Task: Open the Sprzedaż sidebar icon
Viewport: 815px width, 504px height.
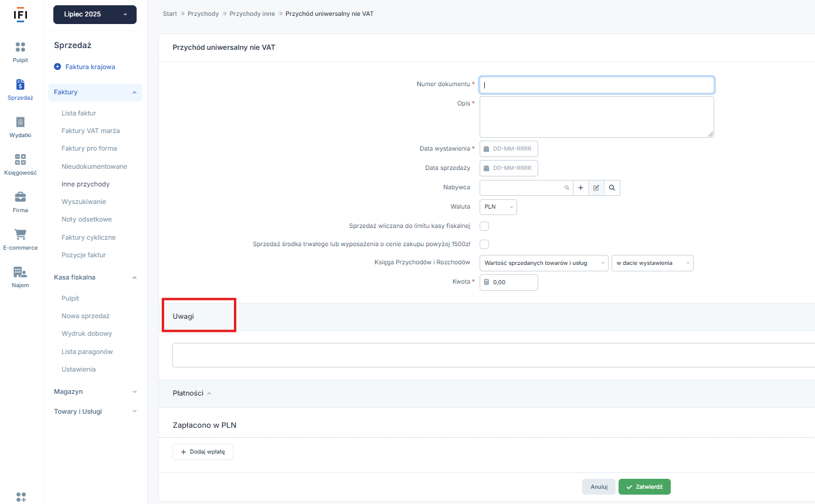Action: click(x=21, y=84)
